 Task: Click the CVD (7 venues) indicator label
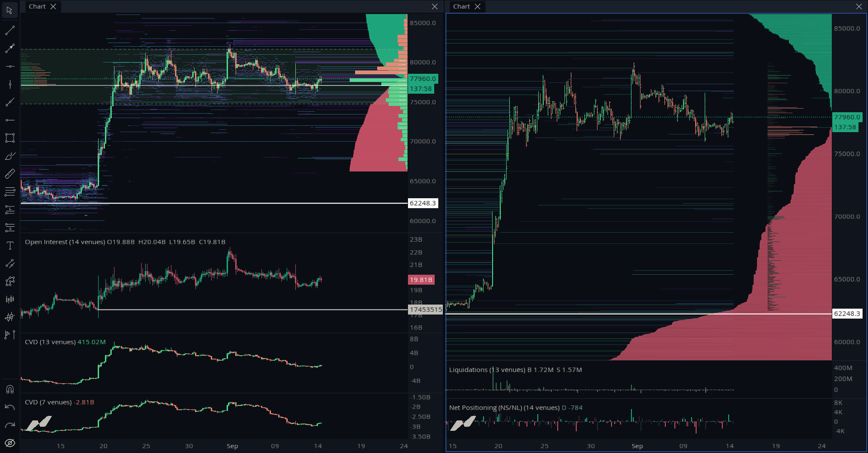48,402
